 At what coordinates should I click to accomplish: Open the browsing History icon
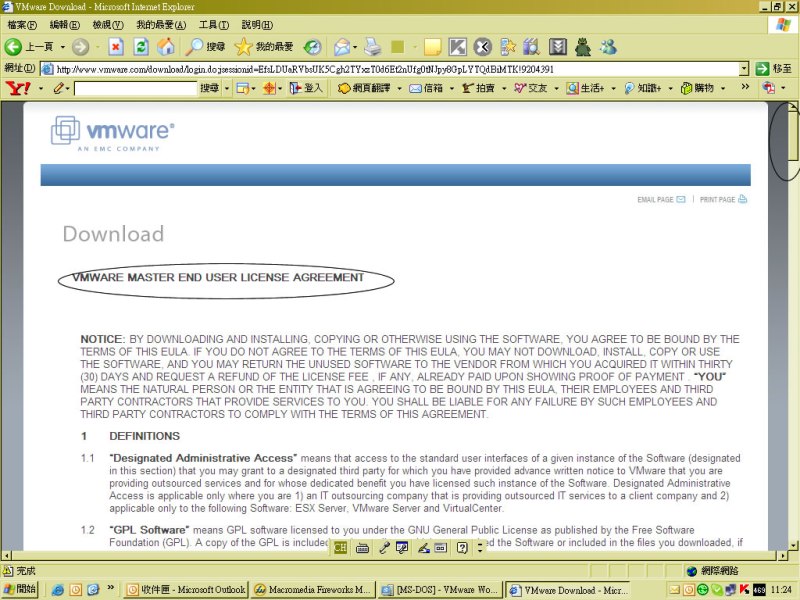tap(312, 47)
